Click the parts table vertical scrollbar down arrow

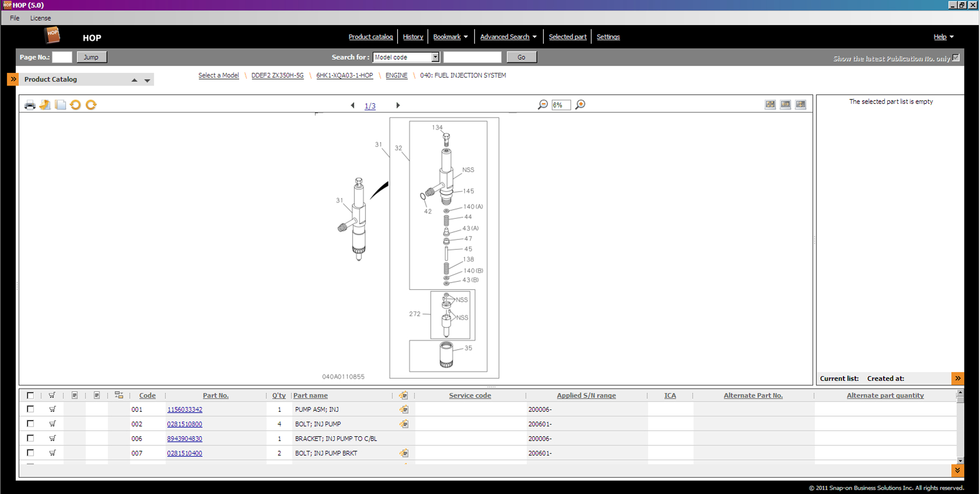click(960, 460)
